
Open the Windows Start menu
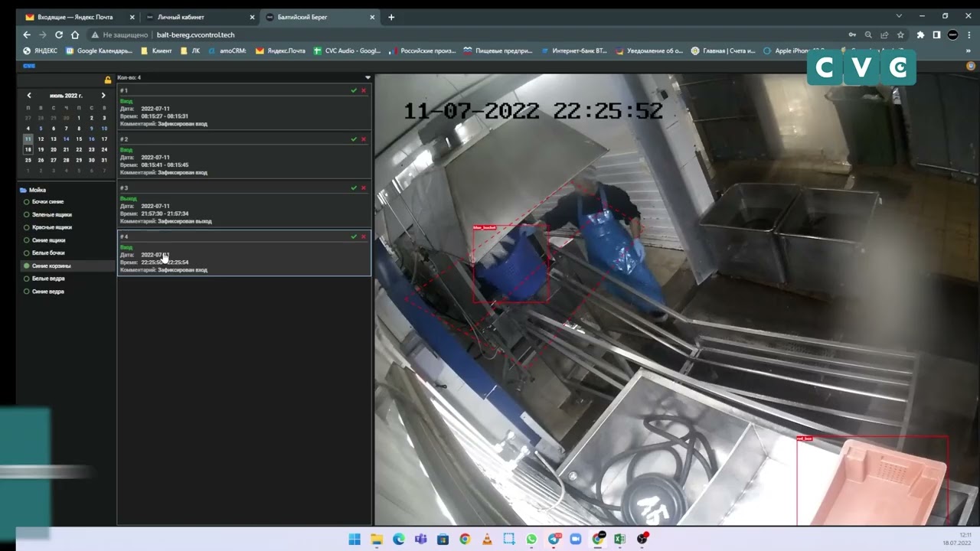[354, 539]
